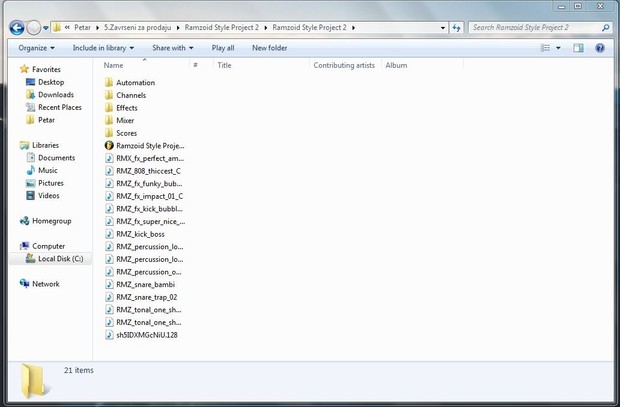Select the RMZ_kick_boss audio file

tap(140, 234)
